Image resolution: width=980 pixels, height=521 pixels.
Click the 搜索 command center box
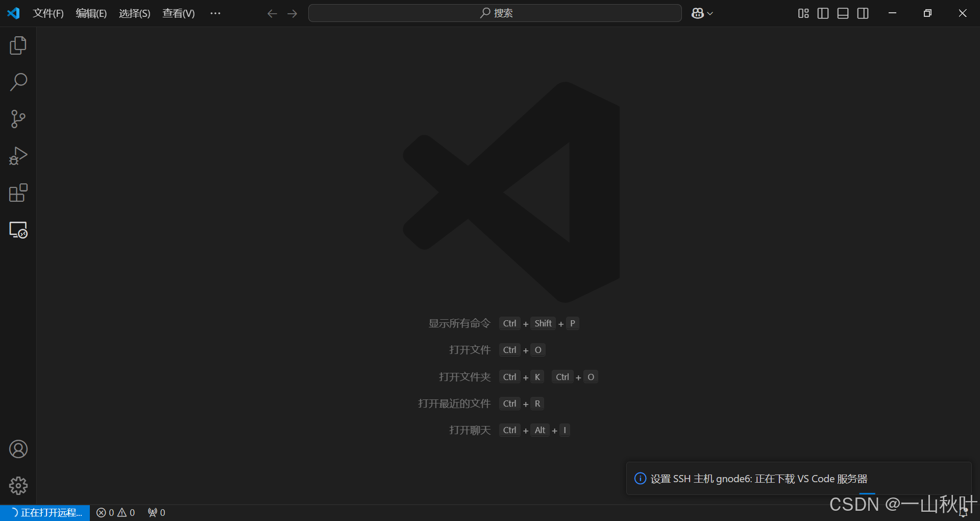(495, 13)
